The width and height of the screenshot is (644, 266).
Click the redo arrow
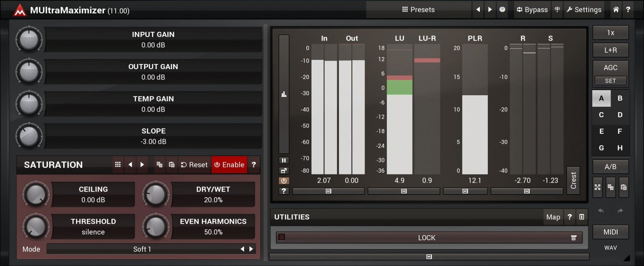coord(620,211)
